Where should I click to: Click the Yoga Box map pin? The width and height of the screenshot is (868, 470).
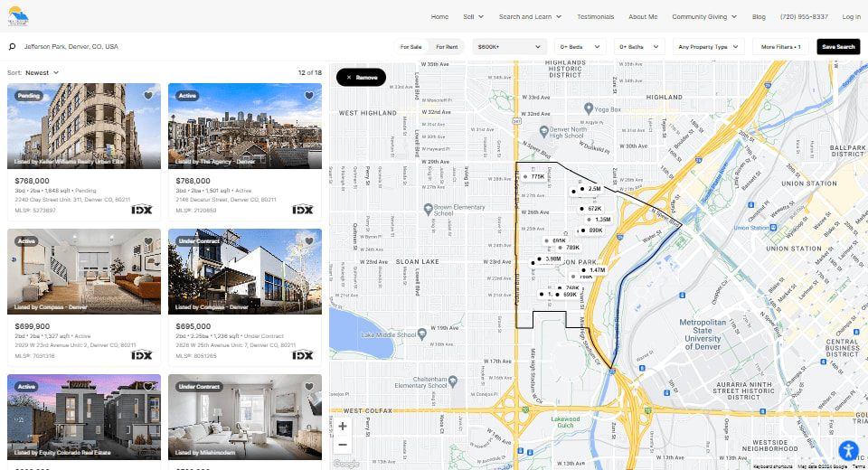[589, 108]
